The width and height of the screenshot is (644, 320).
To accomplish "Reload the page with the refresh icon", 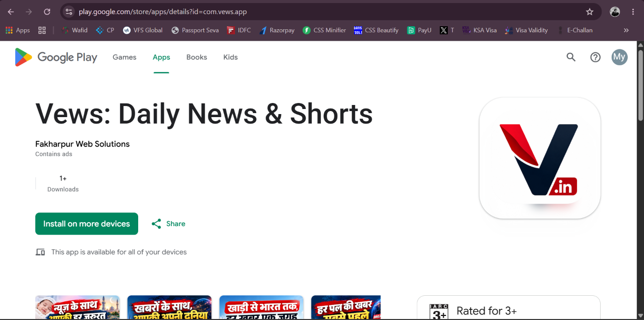I will pyautogui.click(x=47, y=12).
